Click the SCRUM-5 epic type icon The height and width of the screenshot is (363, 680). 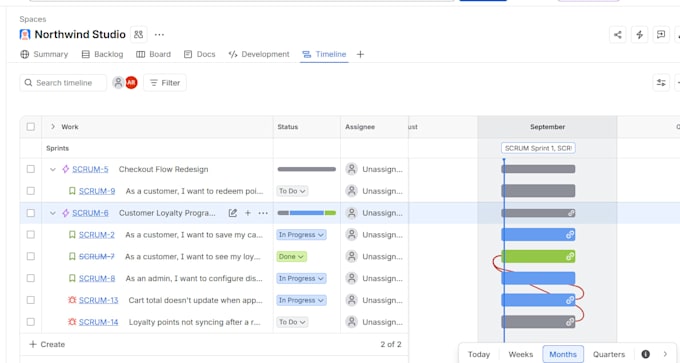tap(65, 169)
